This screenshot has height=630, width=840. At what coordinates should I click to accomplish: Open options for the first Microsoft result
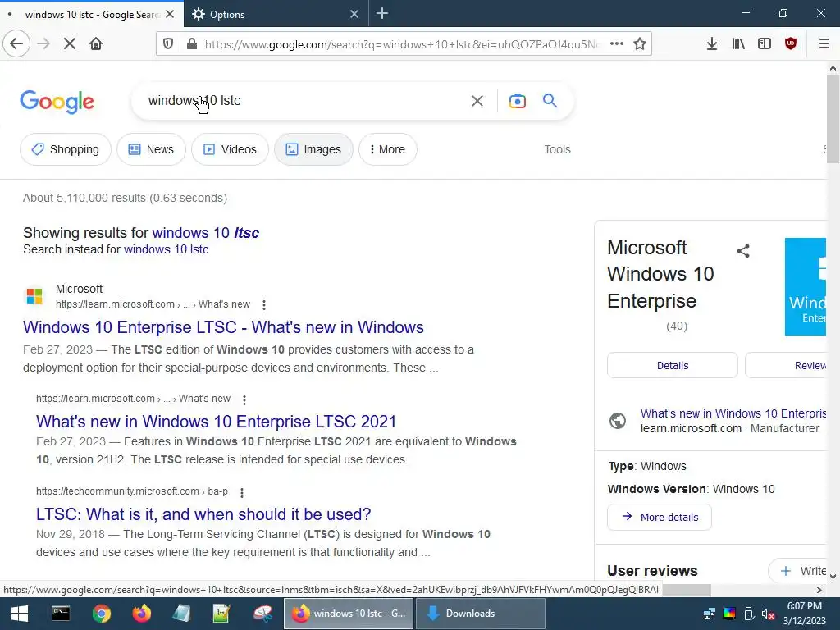264,305
